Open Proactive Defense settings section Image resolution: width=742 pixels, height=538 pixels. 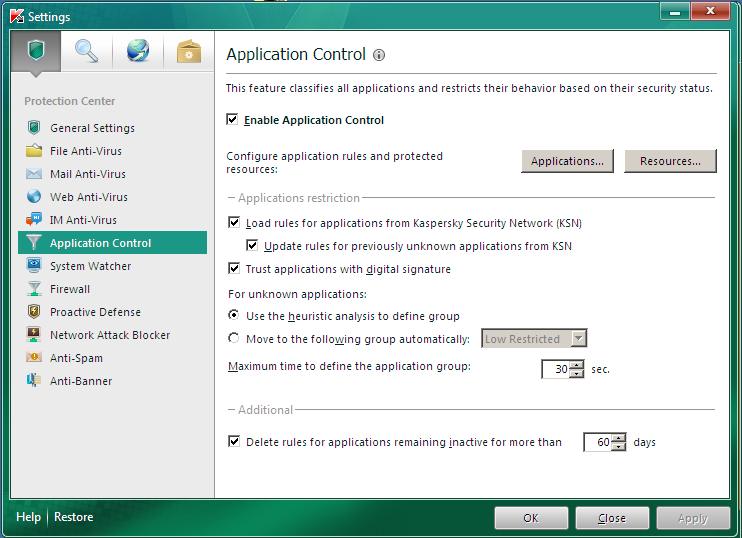point(95,312)
